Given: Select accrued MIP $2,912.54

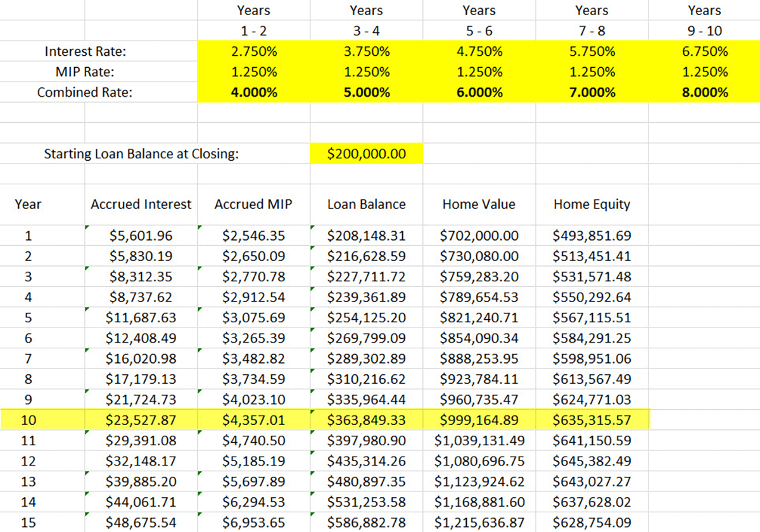Looking at the screenshot, I should [x=254, y=297].
